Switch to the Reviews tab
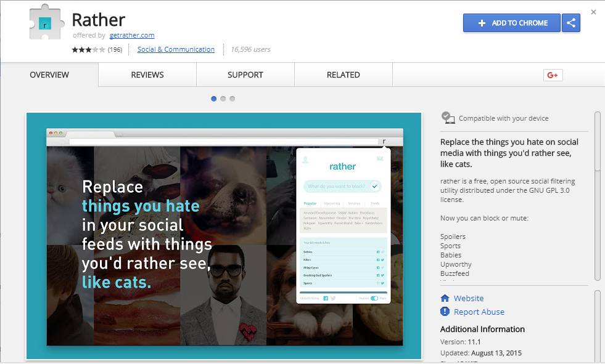The image size is (605, 364). 147,75
